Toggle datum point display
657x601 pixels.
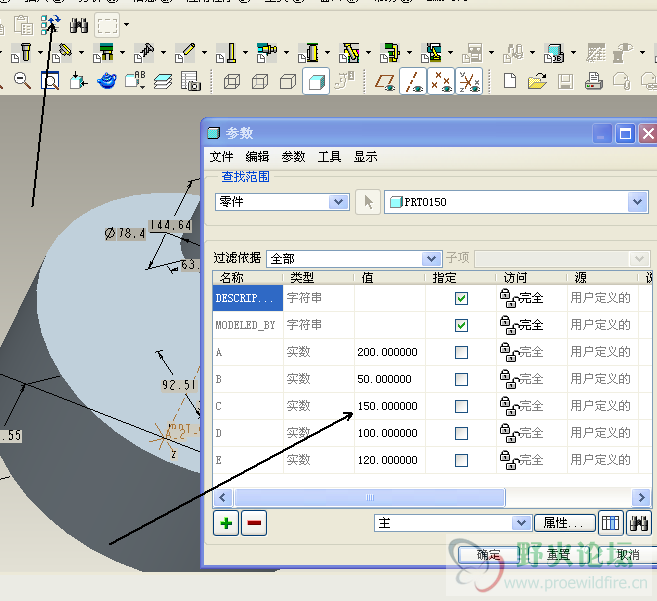[441, 81]
